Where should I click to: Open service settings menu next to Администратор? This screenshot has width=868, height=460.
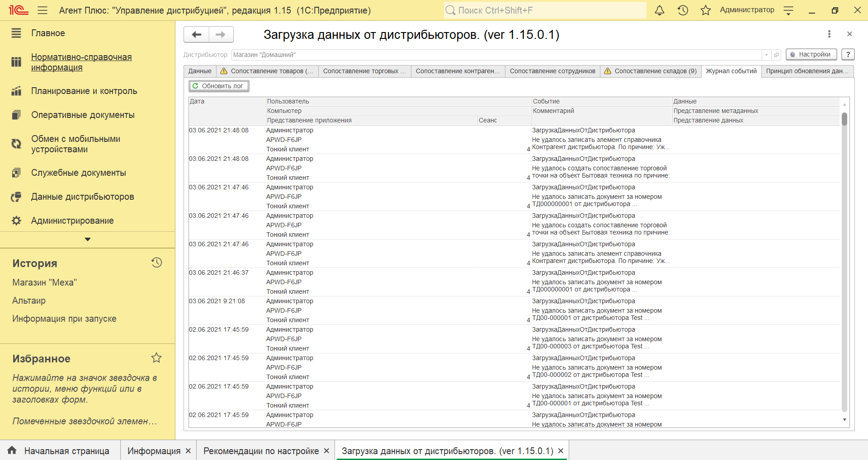point(788,10)
